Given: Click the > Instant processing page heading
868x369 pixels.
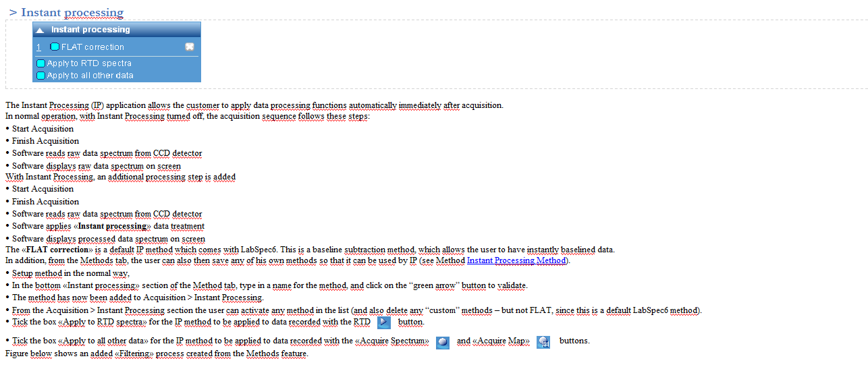Looking at the screenshot, I should [66, 12].
